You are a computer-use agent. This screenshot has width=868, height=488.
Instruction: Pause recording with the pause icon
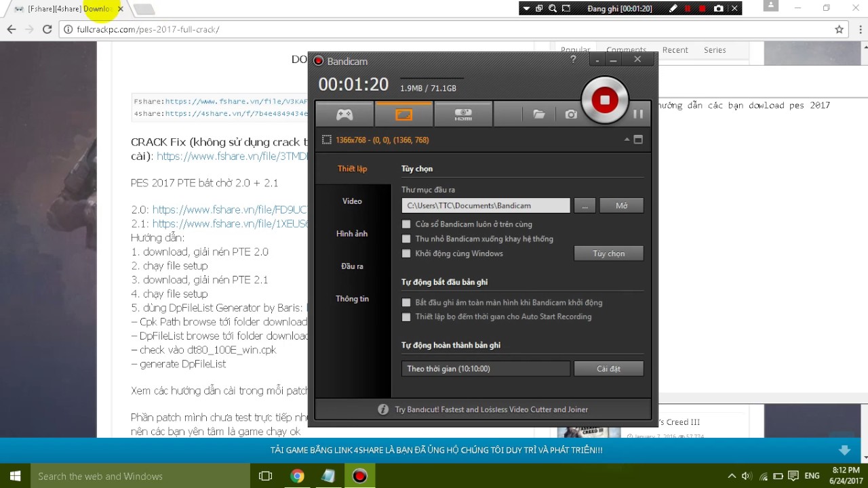tap(637, 114)
